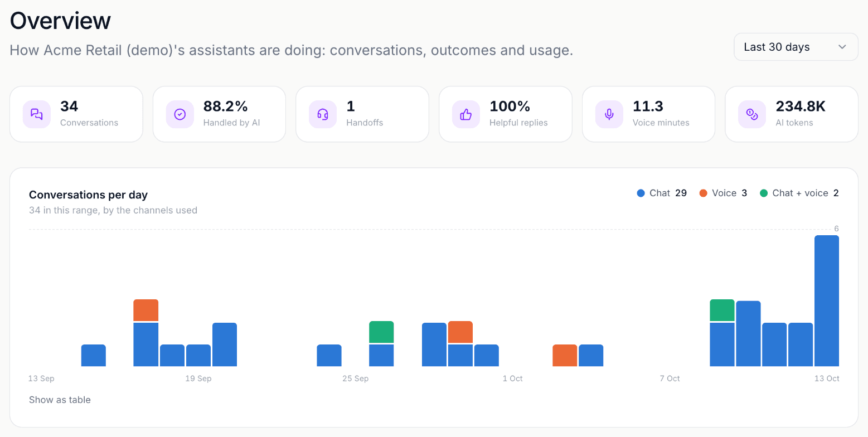
Task: Open the Last 30 days date range dropdown
Action: (x=796, y=47)
